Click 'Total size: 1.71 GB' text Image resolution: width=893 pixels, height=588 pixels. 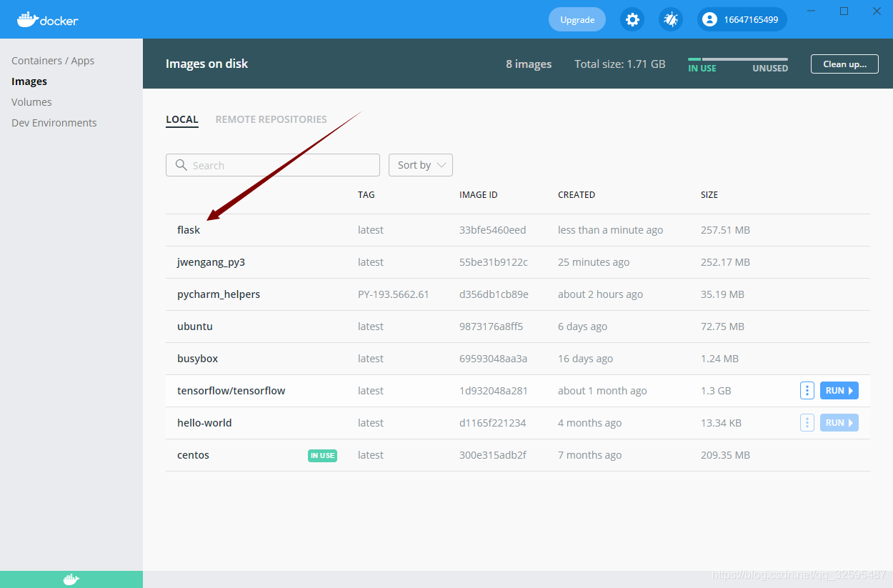point(620,64)
